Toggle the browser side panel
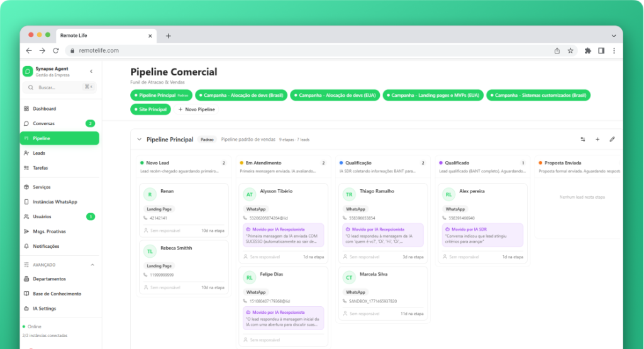The width and height of the screenshot is (644, 349). tap(601, 50)
